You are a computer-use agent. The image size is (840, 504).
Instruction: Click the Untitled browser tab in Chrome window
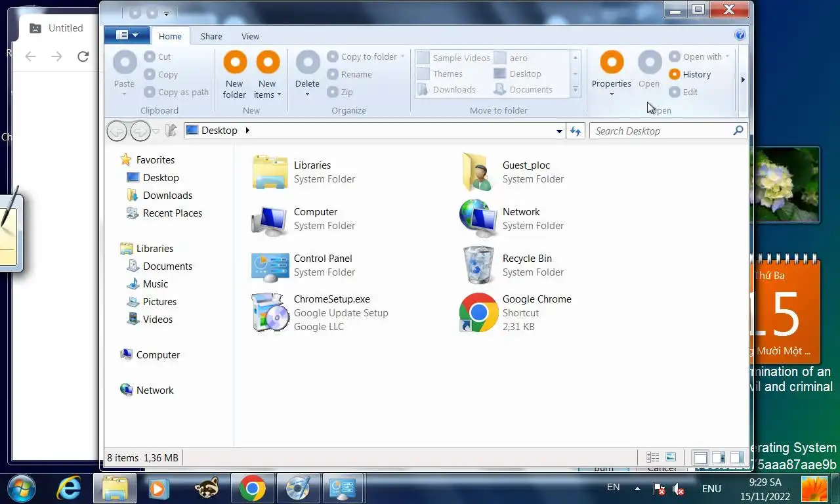click(x=57, y=28)
